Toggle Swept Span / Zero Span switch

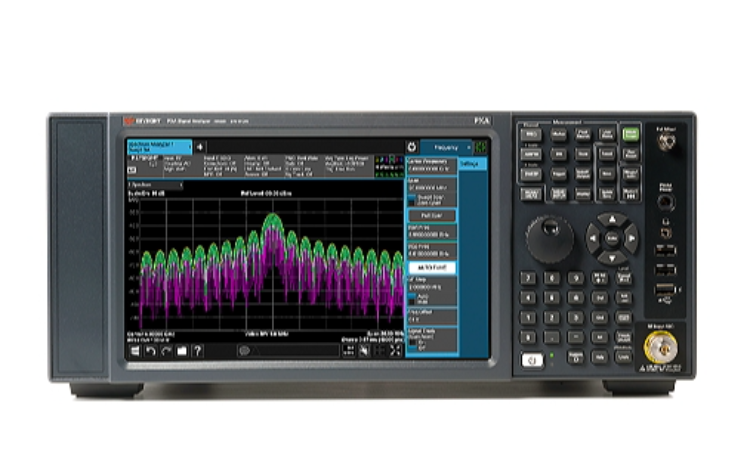tap(411, 200)
